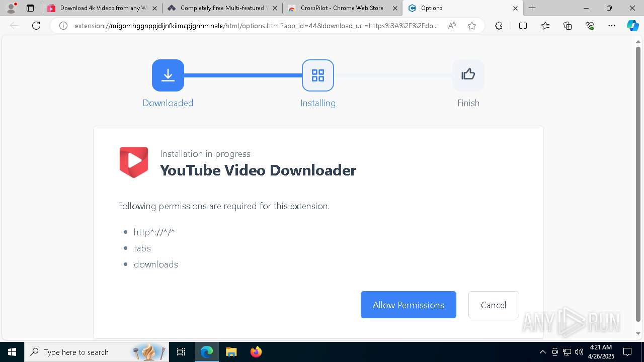Show hidden system tray icons
The image size is (644, 362).
[x=542, y=352]
